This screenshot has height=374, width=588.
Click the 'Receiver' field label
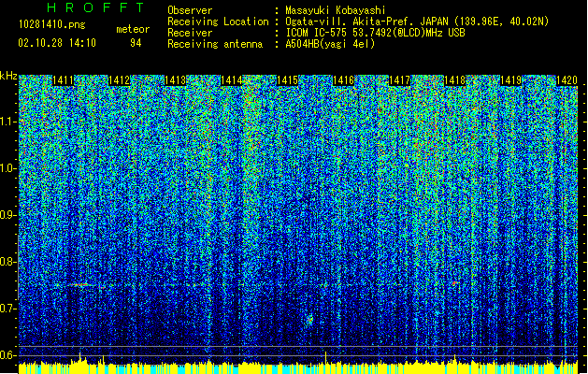click(190, 33)
